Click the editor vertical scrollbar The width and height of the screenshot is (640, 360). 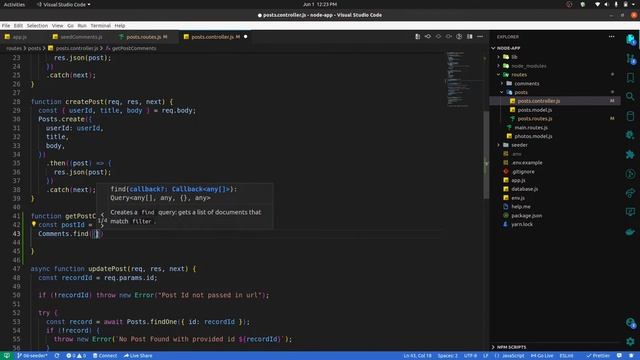pos(486,155)
